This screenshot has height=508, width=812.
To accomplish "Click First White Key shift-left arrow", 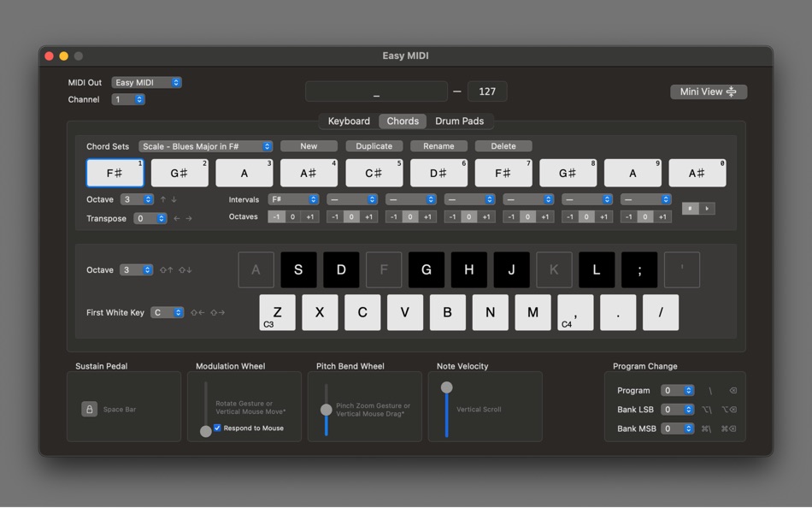I will pyautogui.click(x=197, y=312).
